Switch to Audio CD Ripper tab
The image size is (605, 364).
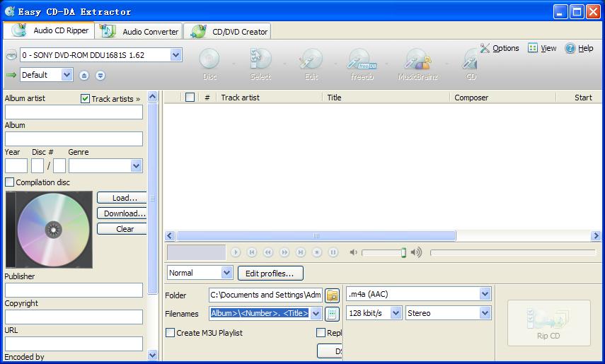pos(49,30)
